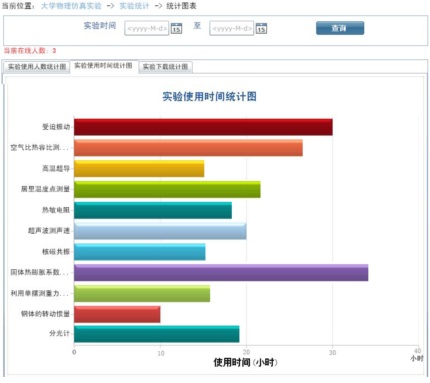
Task: Click the 当前在线人数: 3 status text
Action: 30,51
